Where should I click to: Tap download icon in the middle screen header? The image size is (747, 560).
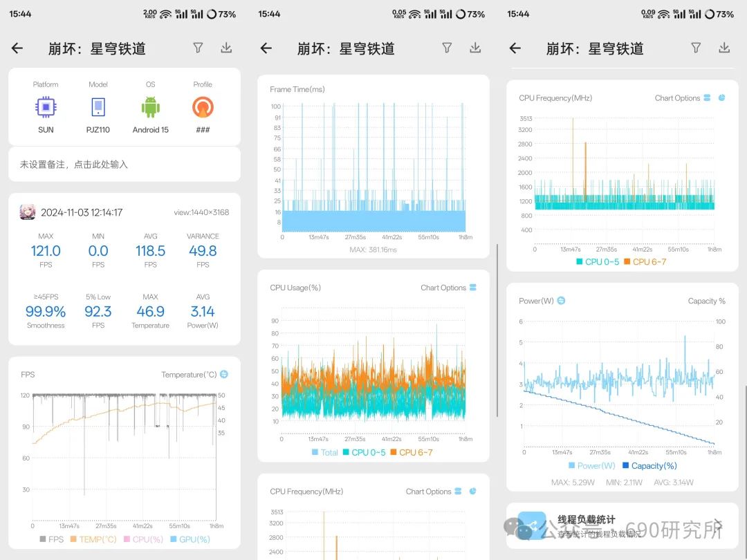[x=475, y=48]
